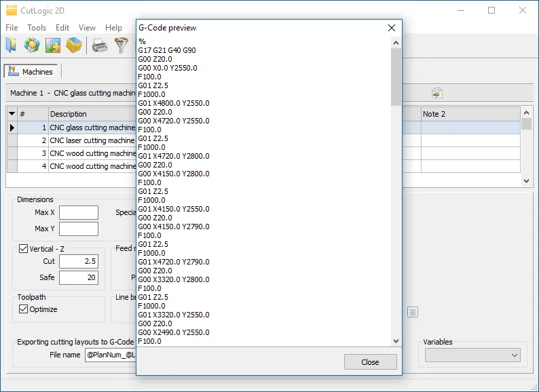Toggle the Vertical - Z checkbox
The width and height of the screenshot is (539, 392).
[x=24, y=249]
